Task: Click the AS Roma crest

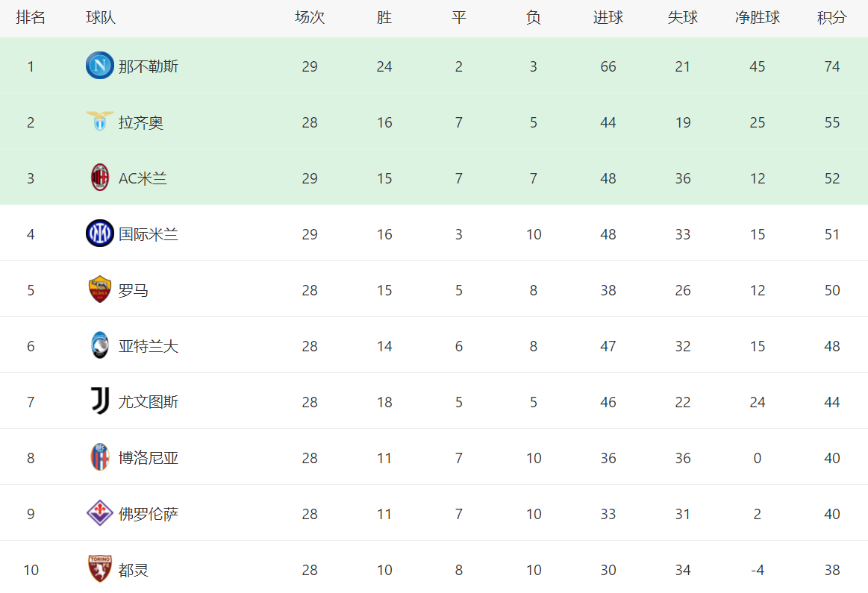Action: coord(99,289)
